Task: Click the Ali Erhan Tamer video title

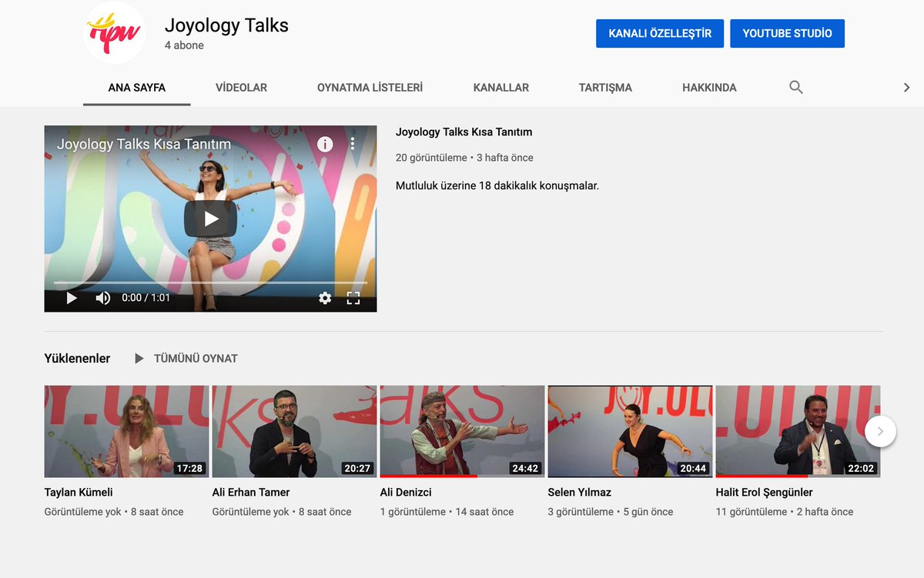Action: click(251, 492)
